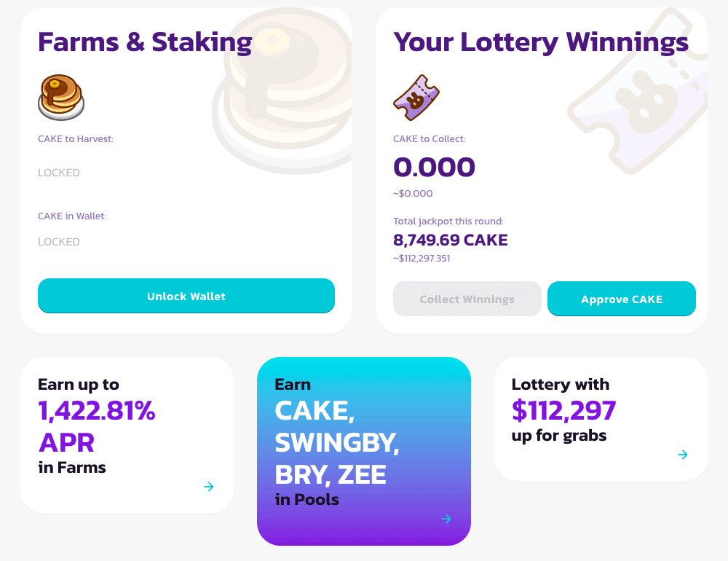The height and width of the screenshot is (561, 728).
Task: Open Farms via the arrow icon
Action: coord(209,487)
